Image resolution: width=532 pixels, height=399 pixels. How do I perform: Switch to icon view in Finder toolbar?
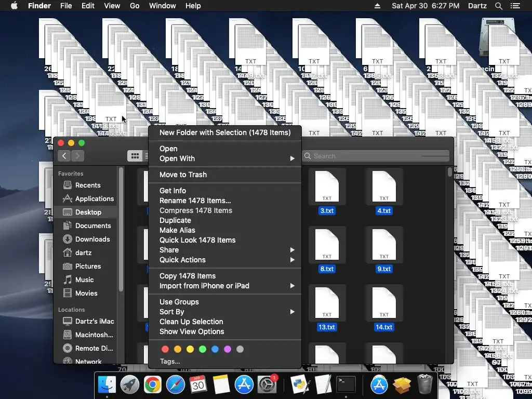click(135, 156)
